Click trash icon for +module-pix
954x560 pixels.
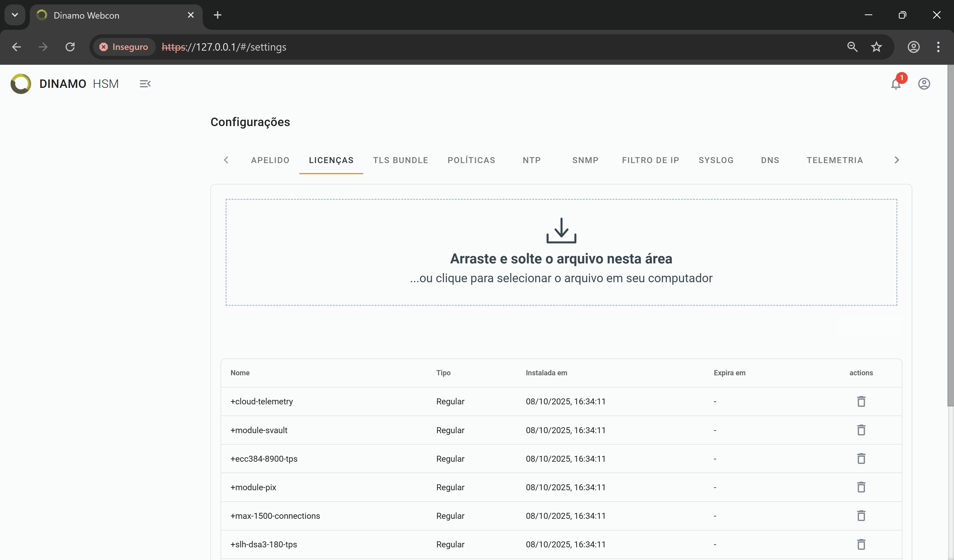pyautogui.click(x=861, y=487)
